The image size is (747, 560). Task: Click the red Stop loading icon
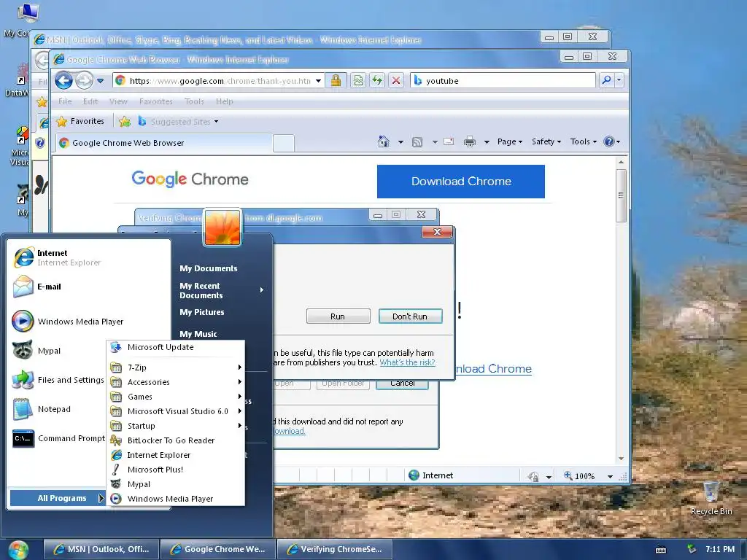point(396,80)
